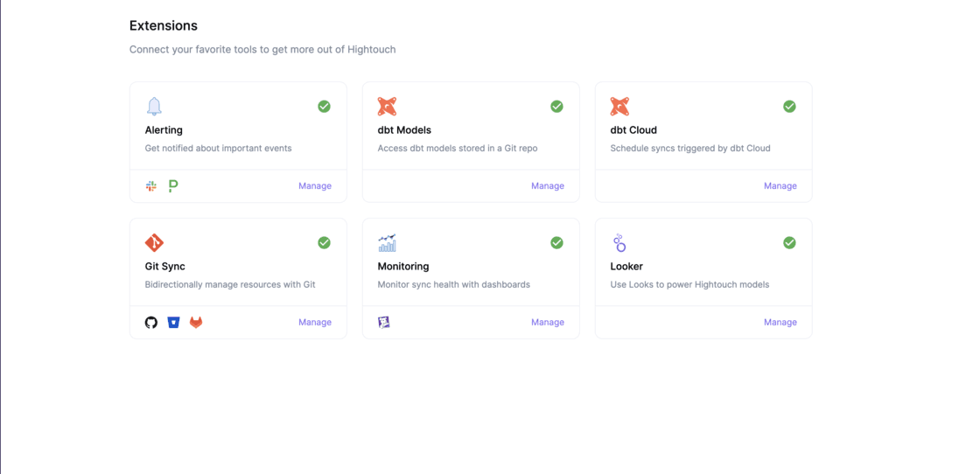Open Manage link for dbt Models

[547, 185]
